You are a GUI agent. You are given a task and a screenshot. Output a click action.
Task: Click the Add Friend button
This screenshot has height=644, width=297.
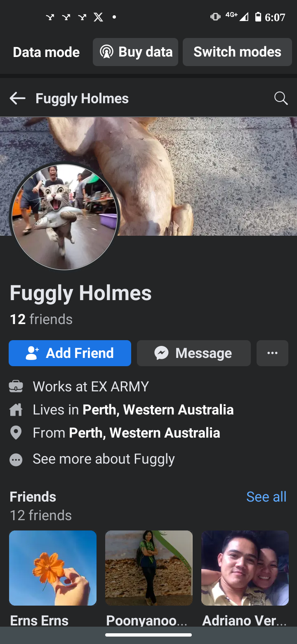click(70, 353)
